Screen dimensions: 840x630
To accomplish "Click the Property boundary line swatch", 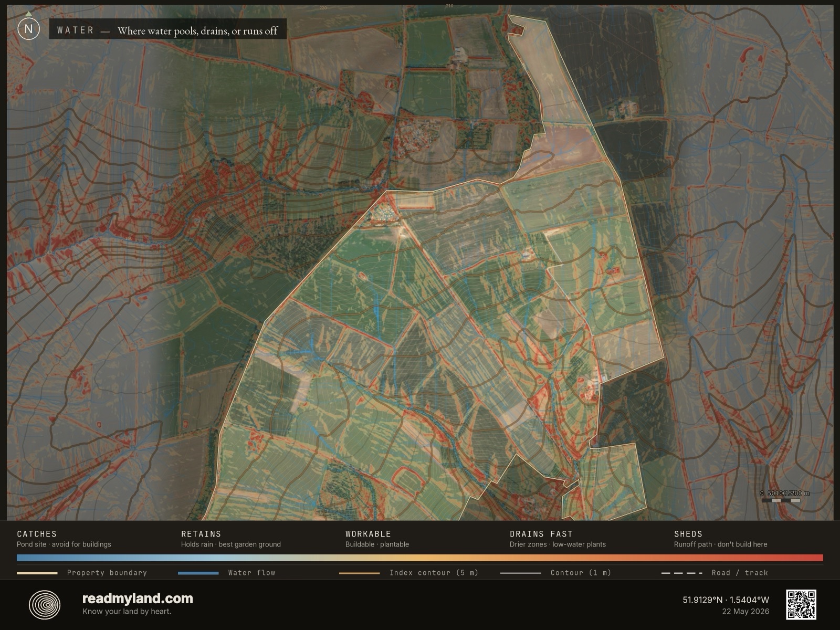I will coord(37,573).
